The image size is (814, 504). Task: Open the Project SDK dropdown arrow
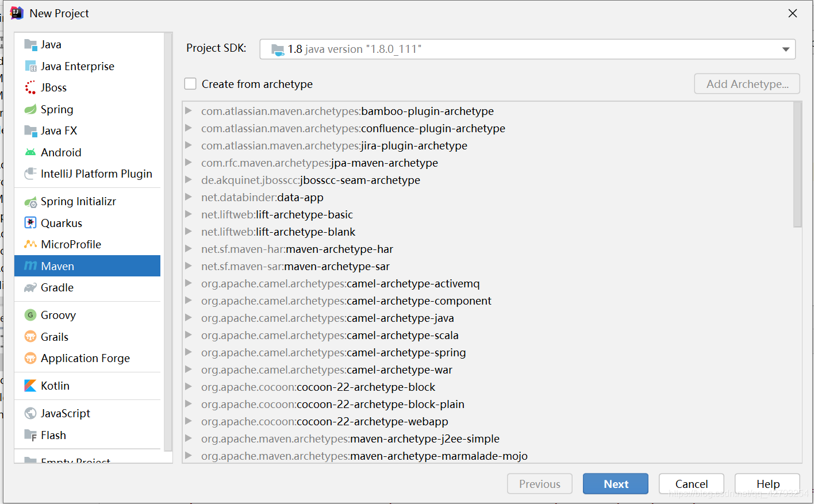pos(785,49)
